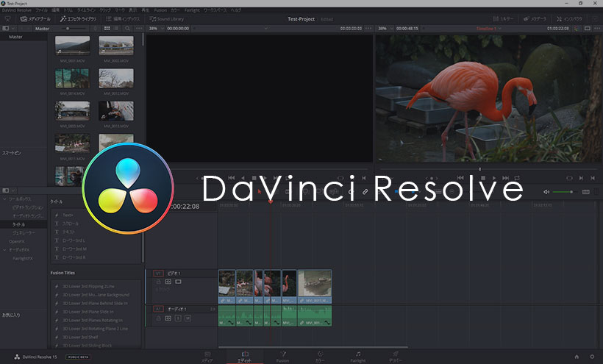Go to first frame in source viewer
The height and width of the screenshot is (364, 603).
pos(231,178)
